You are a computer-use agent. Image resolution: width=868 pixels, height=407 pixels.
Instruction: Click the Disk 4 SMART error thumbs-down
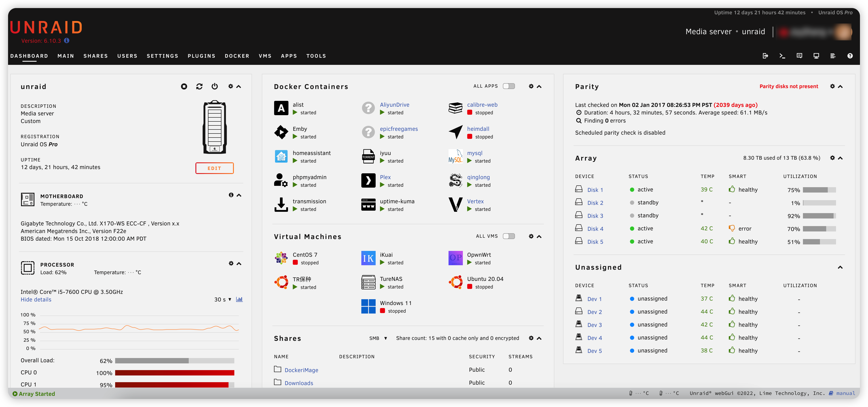pos(732,228)
